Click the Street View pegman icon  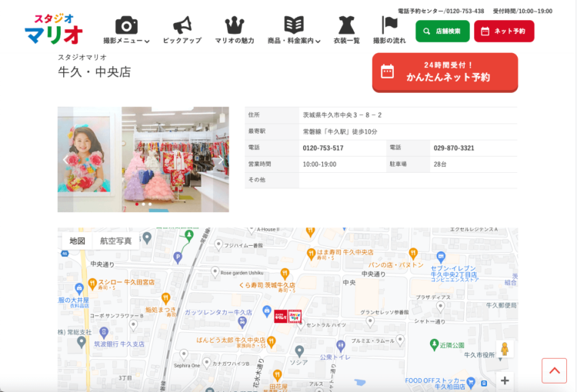[505, 349]
